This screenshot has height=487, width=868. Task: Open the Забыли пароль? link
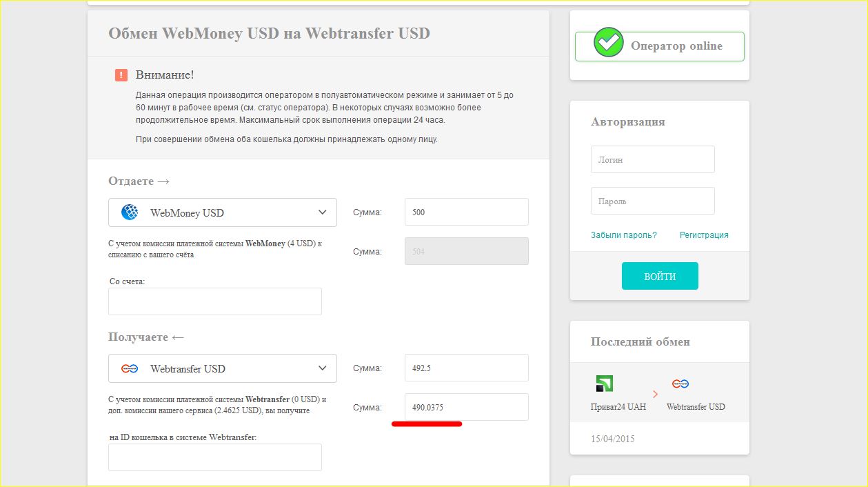[x=624, y=235]
